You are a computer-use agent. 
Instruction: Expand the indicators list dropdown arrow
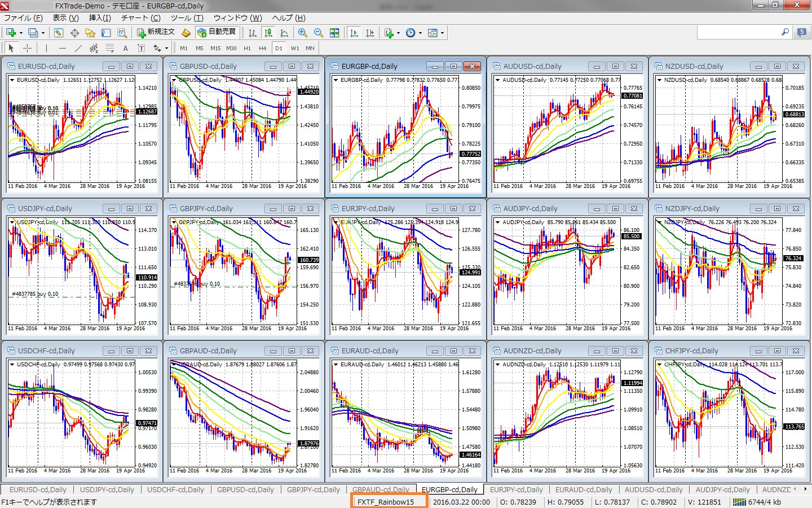click(398, 33)
